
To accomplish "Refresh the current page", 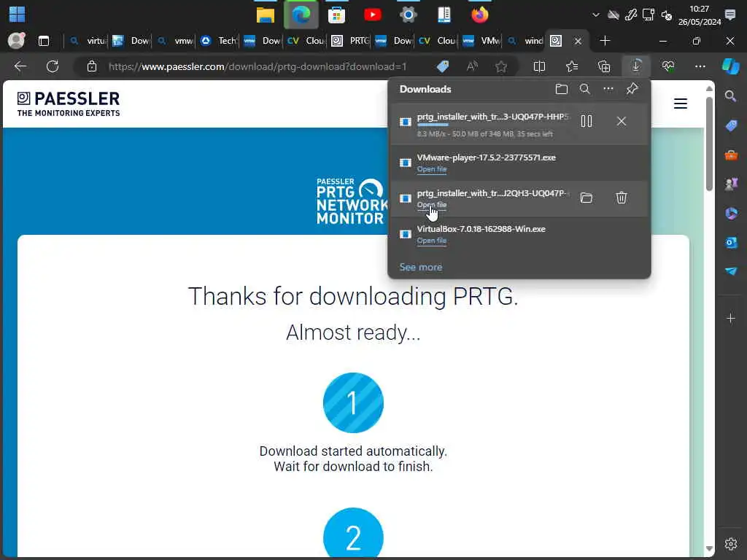I will click(x=53, y=66).
